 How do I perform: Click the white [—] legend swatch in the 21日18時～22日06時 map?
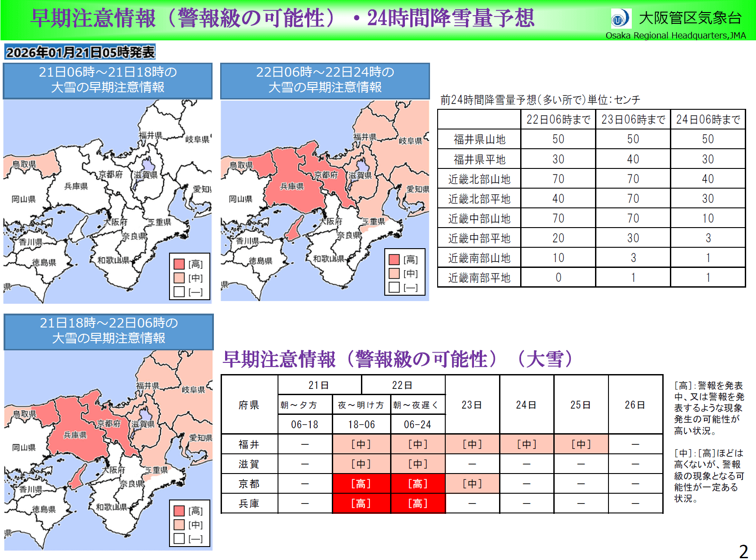pos(179,538)
